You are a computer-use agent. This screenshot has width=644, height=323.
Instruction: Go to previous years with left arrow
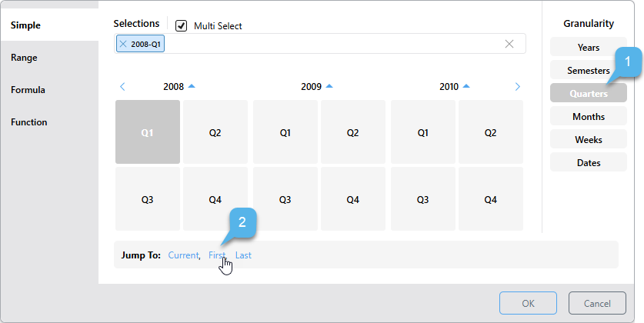[122, 87]
